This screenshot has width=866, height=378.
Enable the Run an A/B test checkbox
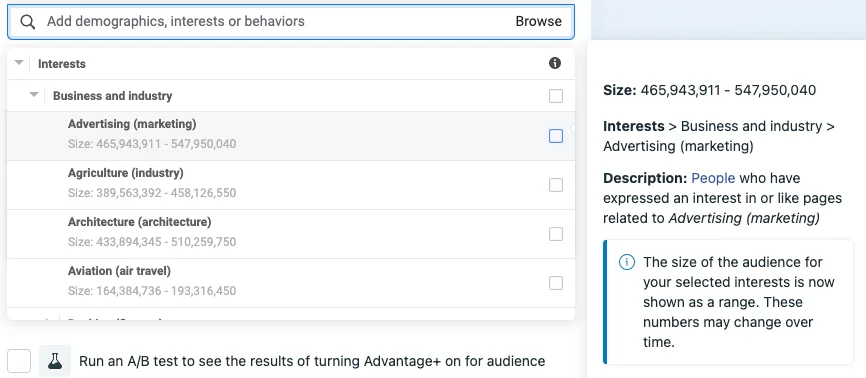(19, 361)
